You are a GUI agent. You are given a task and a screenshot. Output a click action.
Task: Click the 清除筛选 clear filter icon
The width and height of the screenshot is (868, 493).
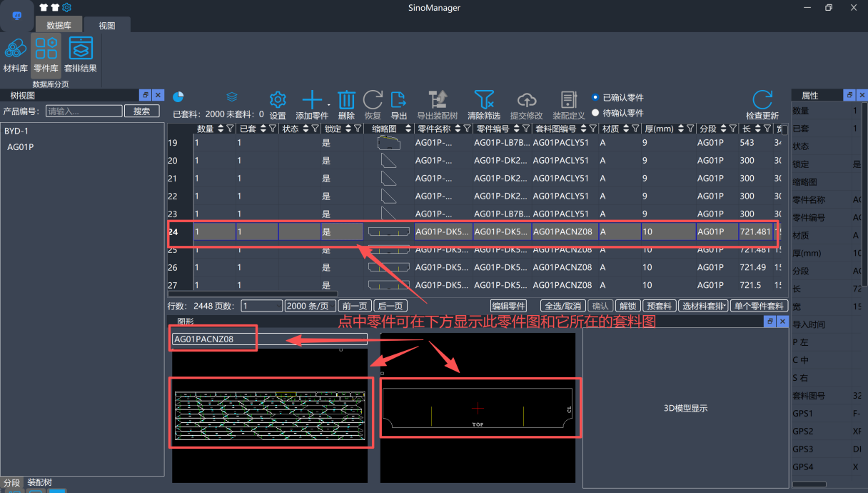click(x=484, y=100)
